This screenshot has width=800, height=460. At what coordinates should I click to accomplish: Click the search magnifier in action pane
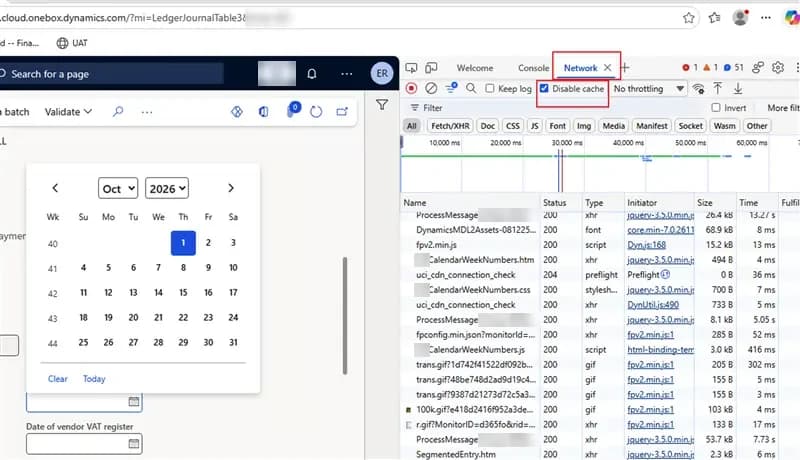tap(118, 111)
